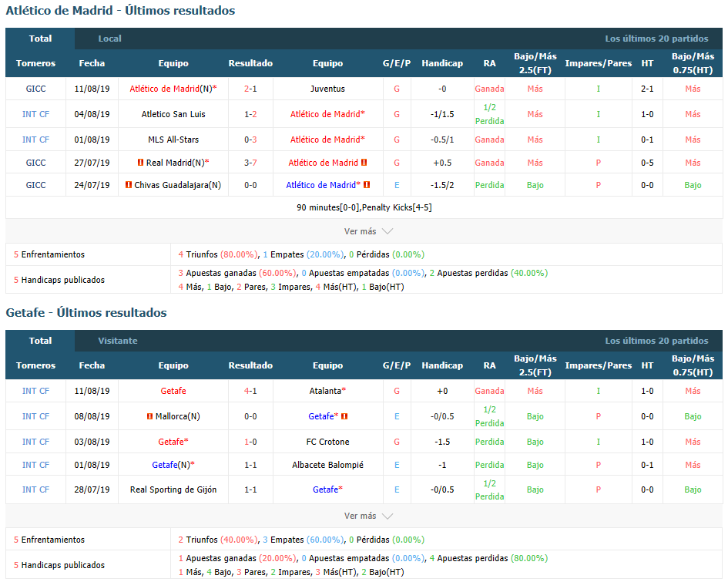Click 4 Apuestas perdidas (80.00%) text
The height and width of the screenshot is (582, 728).
pyautogui.click(x=488, y=558)
